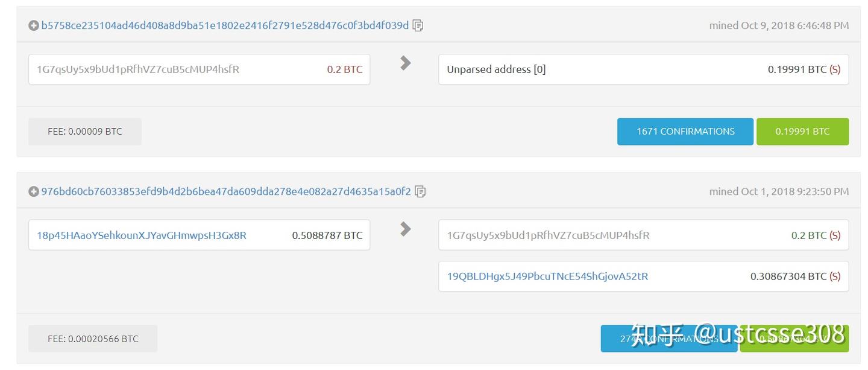The height and width of the screenshot is (370, 868).
Task: Click the 1671 Confirmations button
Action: [685, 132]
